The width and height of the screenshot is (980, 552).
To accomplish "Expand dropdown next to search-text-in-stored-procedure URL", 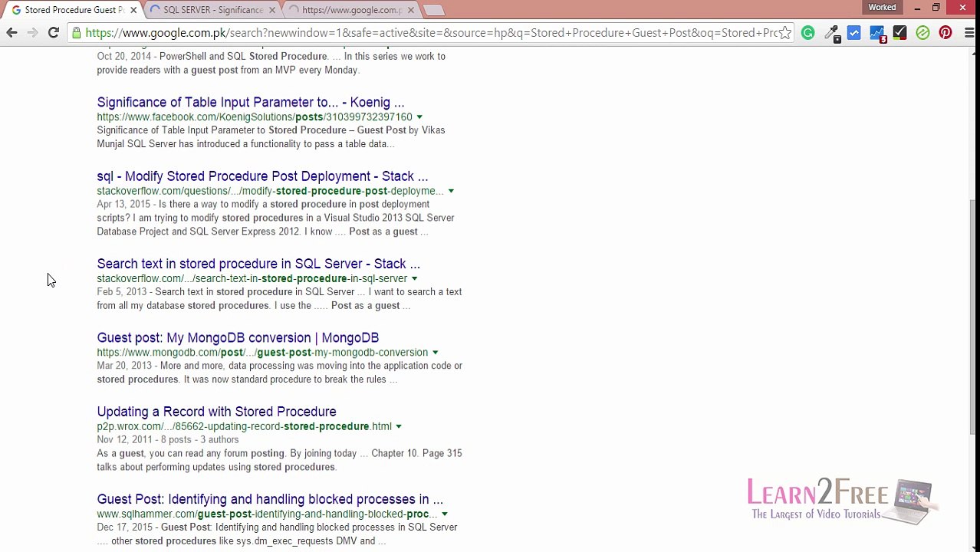I will coord(414,279).
